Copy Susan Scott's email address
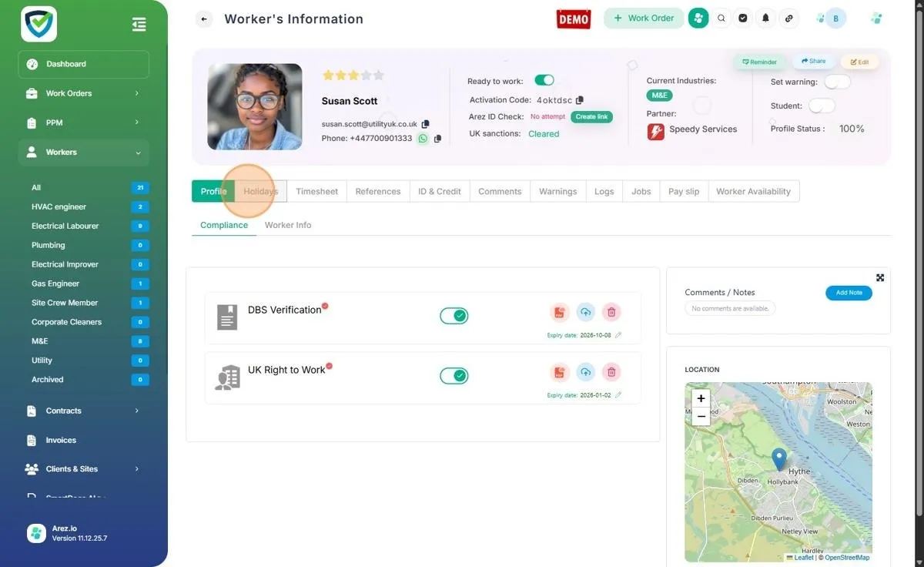This screenshot has height=567, width=924. tap(425, 124)
